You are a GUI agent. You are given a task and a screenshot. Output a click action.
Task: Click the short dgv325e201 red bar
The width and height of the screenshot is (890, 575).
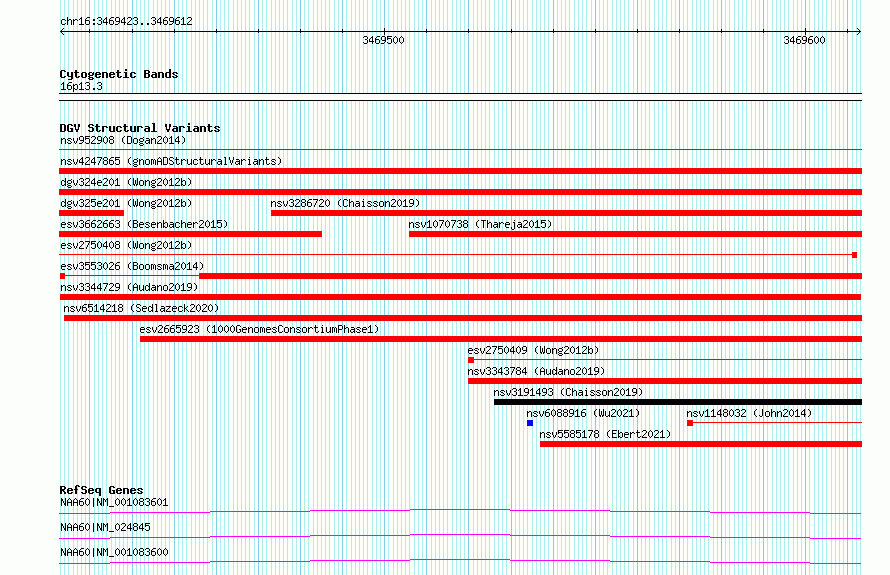(x=91, y=213)
